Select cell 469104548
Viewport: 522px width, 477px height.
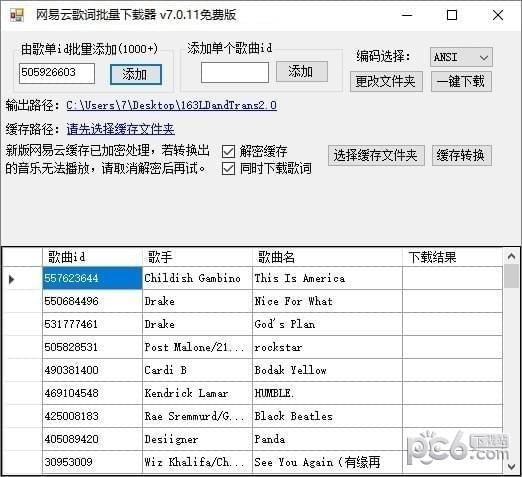[92, 393]
